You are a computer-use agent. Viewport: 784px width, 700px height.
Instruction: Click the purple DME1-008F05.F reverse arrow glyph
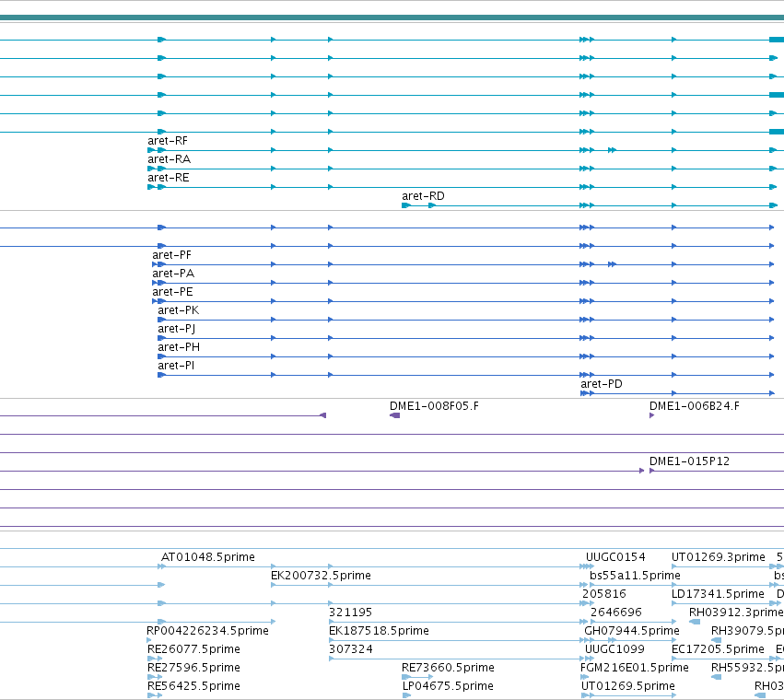click(x=394, y=415)
